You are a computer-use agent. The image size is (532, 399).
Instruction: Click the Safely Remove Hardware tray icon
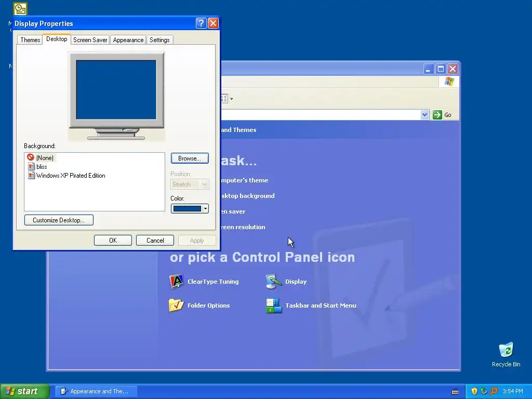click(484, 391)
